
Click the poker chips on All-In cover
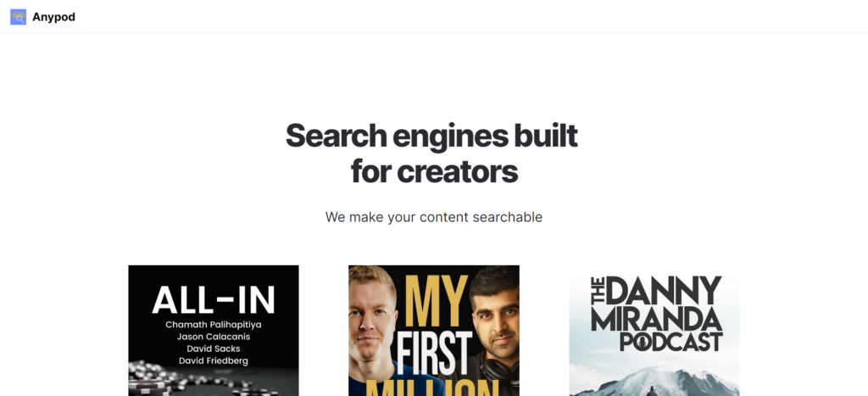pyautogui.click(x=160, y=379)
